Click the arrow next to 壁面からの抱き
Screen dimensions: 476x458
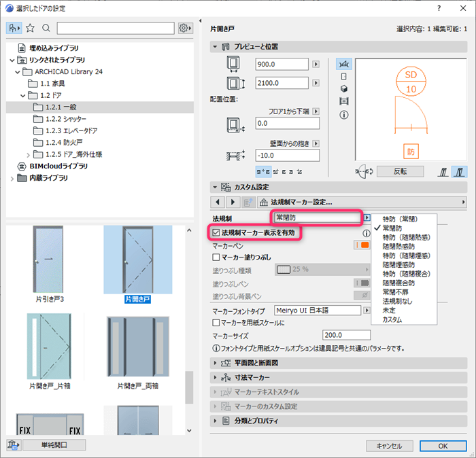[x=316, y=143]
